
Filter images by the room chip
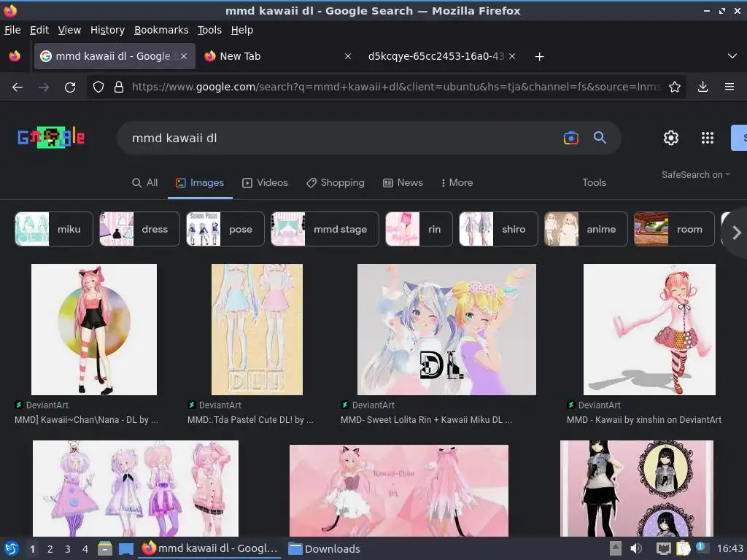pos(674,229)
